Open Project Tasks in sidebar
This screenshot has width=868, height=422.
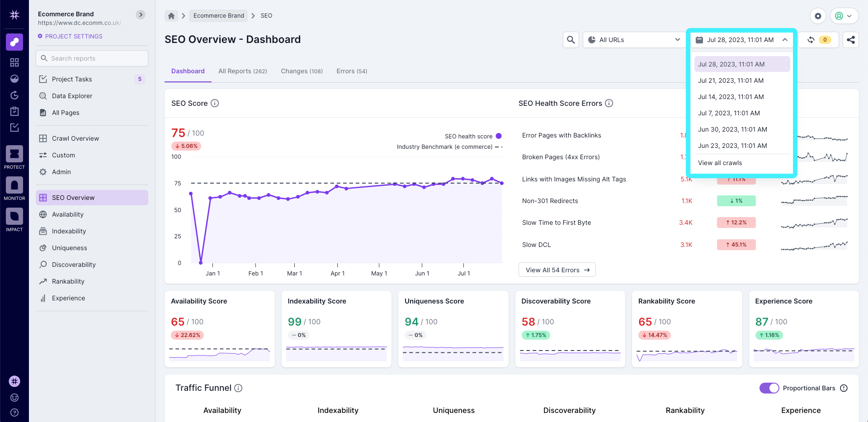tap(92, 79)
